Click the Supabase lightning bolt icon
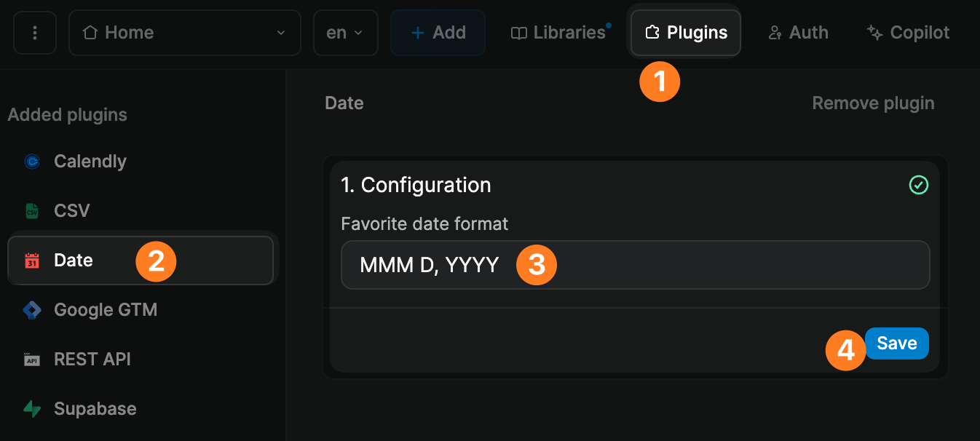The image size is (980, 441). (32, 409)
